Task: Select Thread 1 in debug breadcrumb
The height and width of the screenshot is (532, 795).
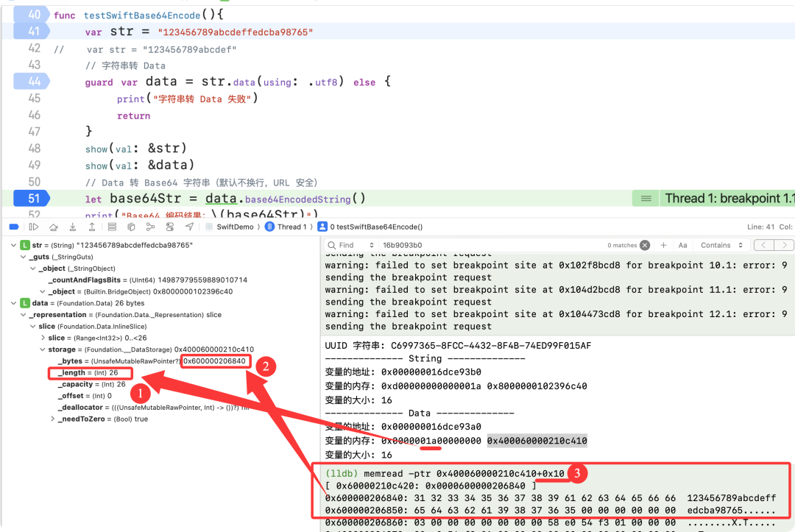Action: click(x=286, y=227)
